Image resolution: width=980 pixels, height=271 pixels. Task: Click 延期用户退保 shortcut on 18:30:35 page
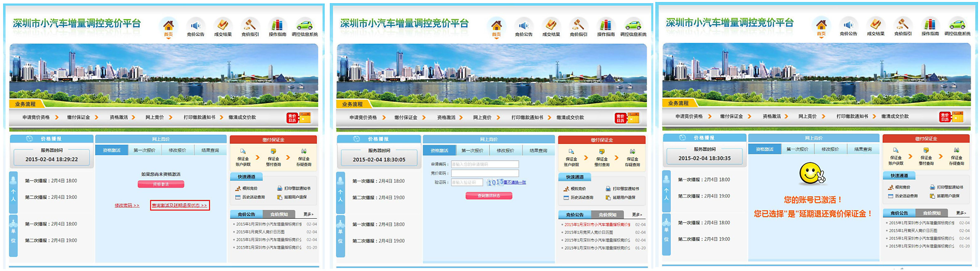(x=945, y=196)
